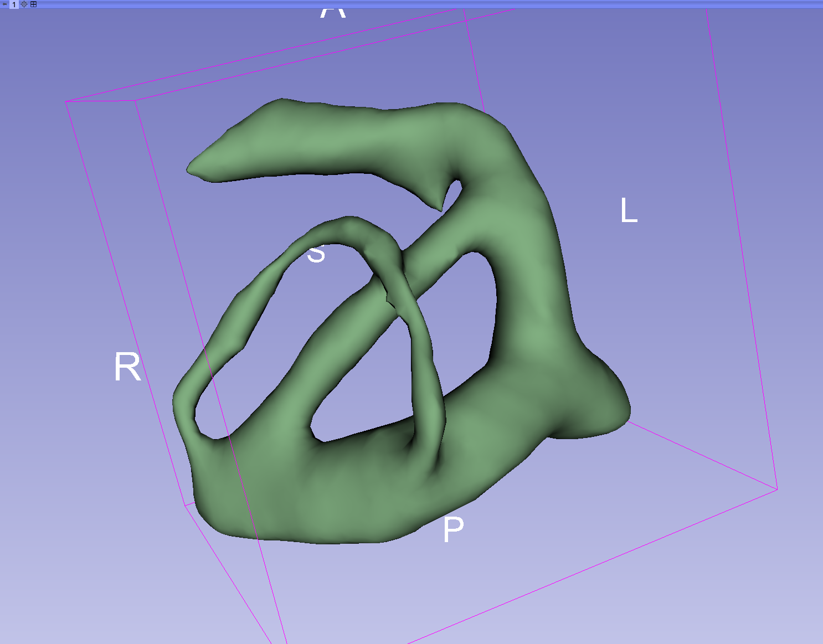
Task: Click the partially visible "A" axis label
Action: [x=333, y=12]
